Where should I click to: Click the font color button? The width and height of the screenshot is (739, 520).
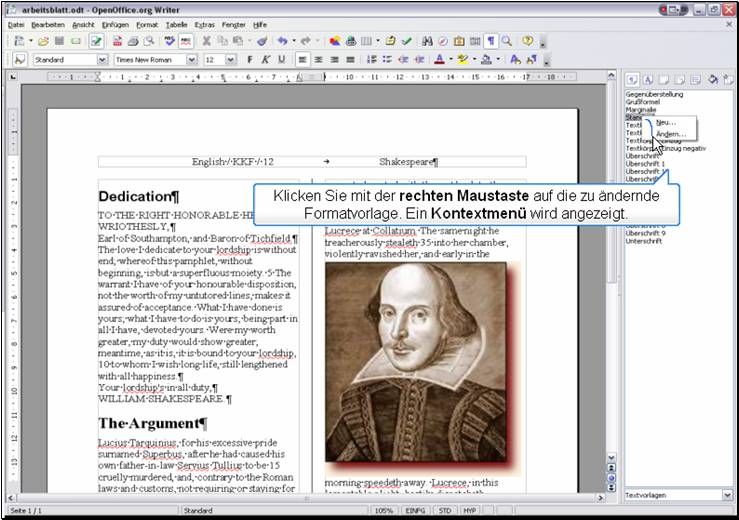tap(439, 60)
